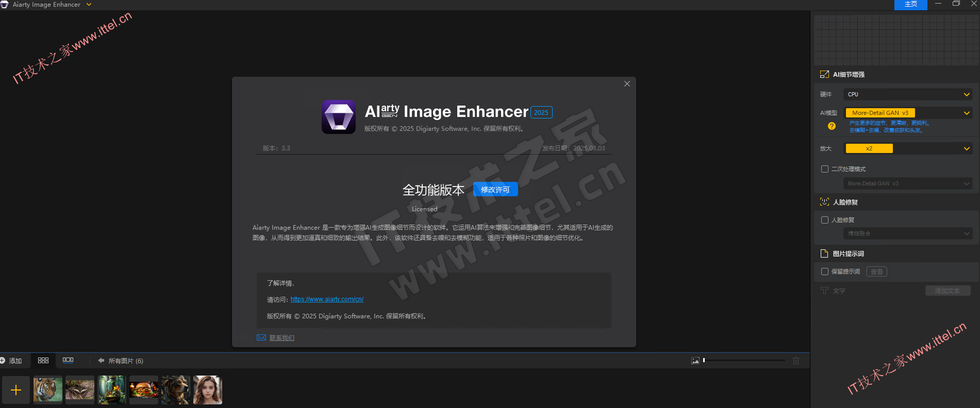
Task: Click the Aiarty app logo in About dialog
Action: pos(339,117)
